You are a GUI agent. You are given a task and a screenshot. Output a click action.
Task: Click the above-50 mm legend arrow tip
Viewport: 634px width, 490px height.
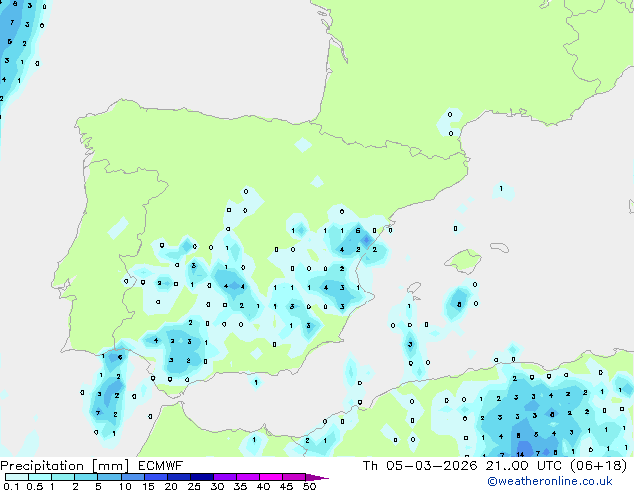pos(317,477)
